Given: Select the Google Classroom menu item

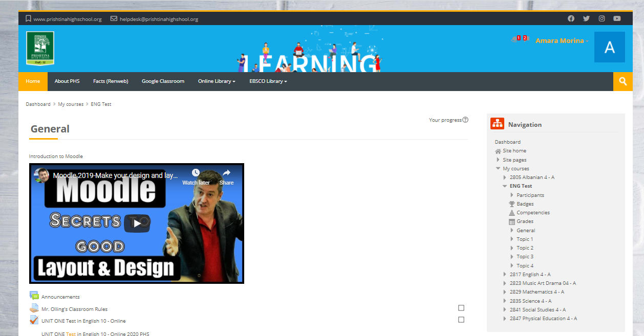Looking at the screenshot, I should [163, 81].
